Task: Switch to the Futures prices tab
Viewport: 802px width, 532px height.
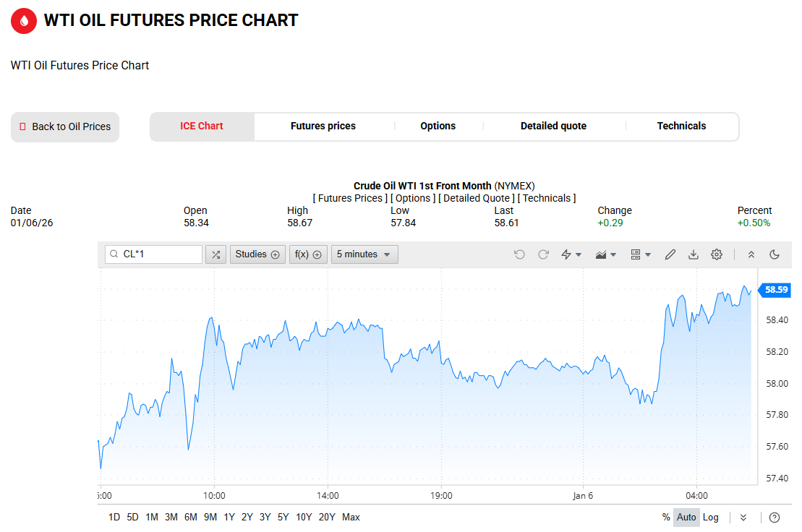Action: tap(323, 126)
